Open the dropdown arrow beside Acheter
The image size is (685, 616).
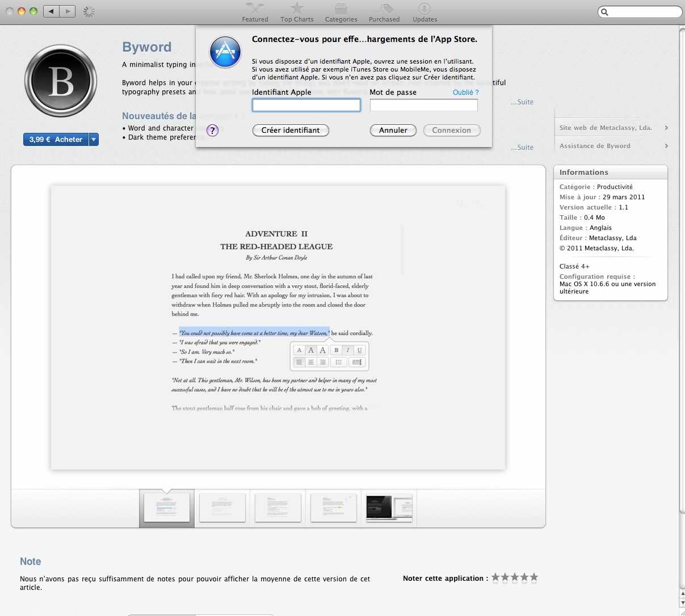point(94,139)
